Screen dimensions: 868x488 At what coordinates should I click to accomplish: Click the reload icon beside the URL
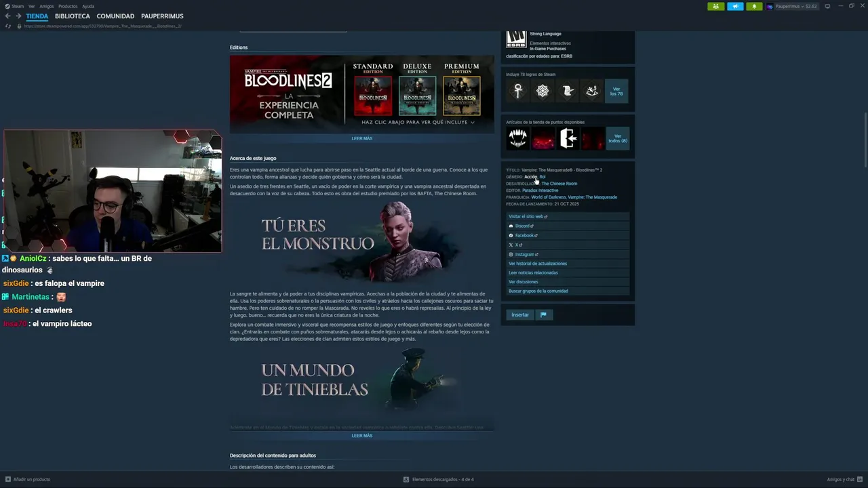pyautogui.click(x=8, y=26)
